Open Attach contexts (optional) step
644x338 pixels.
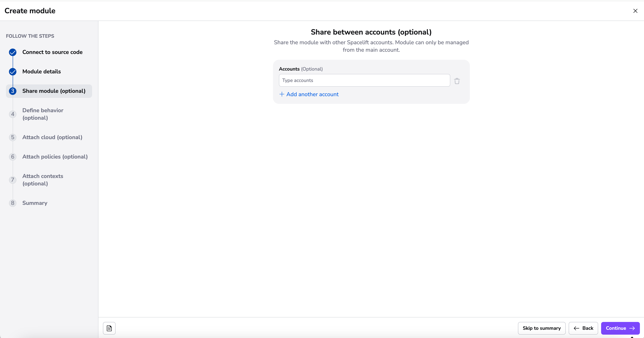[x=43, y=180]
